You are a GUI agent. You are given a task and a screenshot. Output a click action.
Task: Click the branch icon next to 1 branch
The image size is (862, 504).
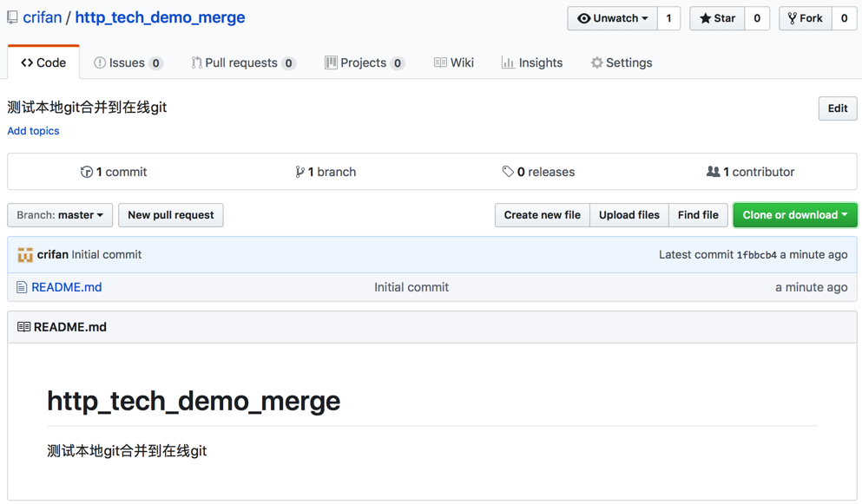[299, 172]
